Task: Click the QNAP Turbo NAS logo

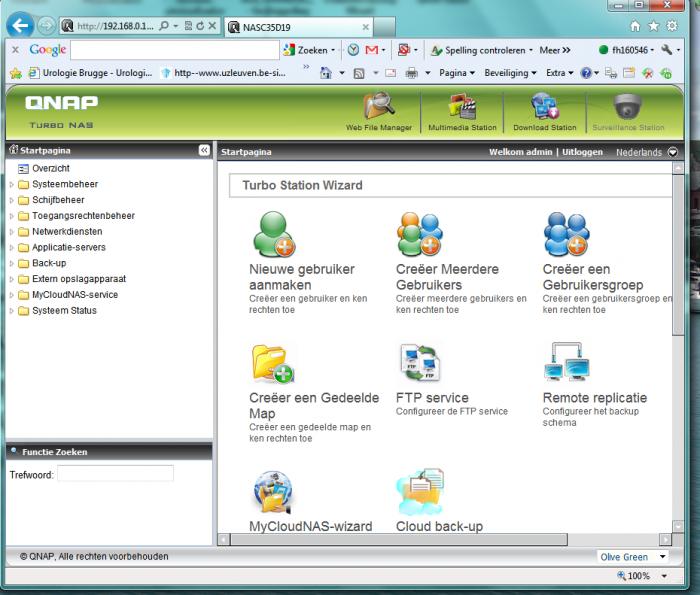Action: click(x=62, y=112)
